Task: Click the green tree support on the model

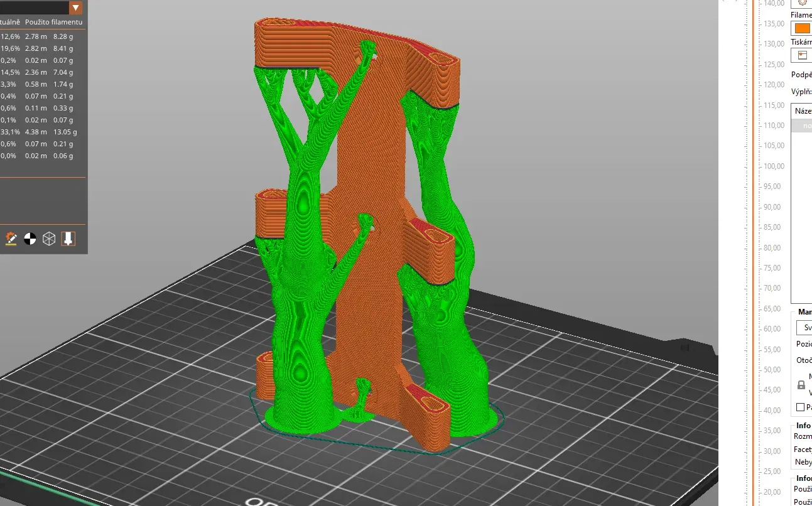Action: click(x=301, y=314)
